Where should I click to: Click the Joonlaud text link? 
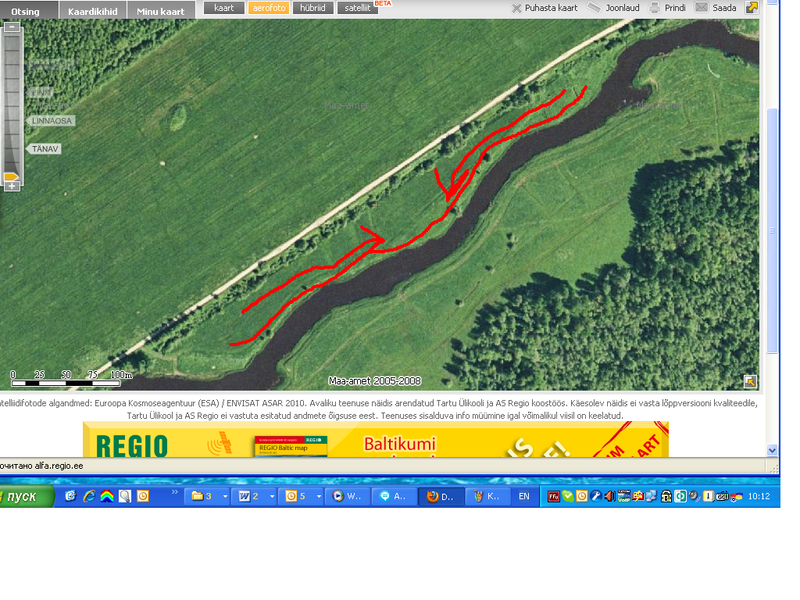[622, 8]
